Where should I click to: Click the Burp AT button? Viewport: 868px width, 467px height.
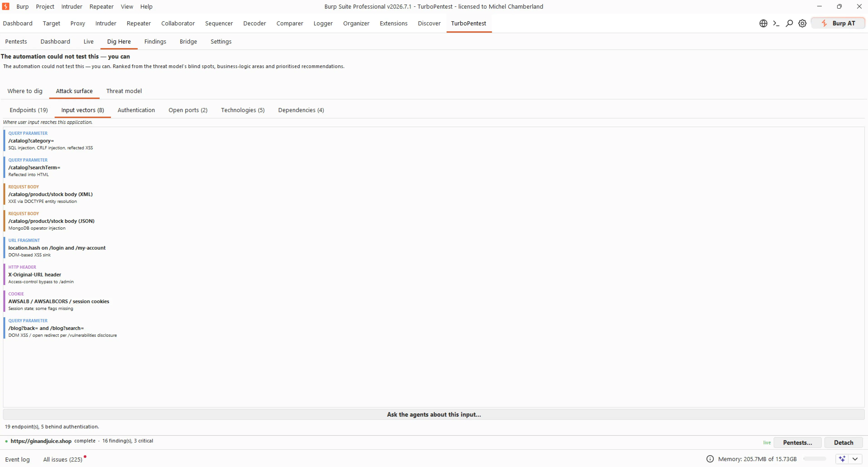[838, 23]
